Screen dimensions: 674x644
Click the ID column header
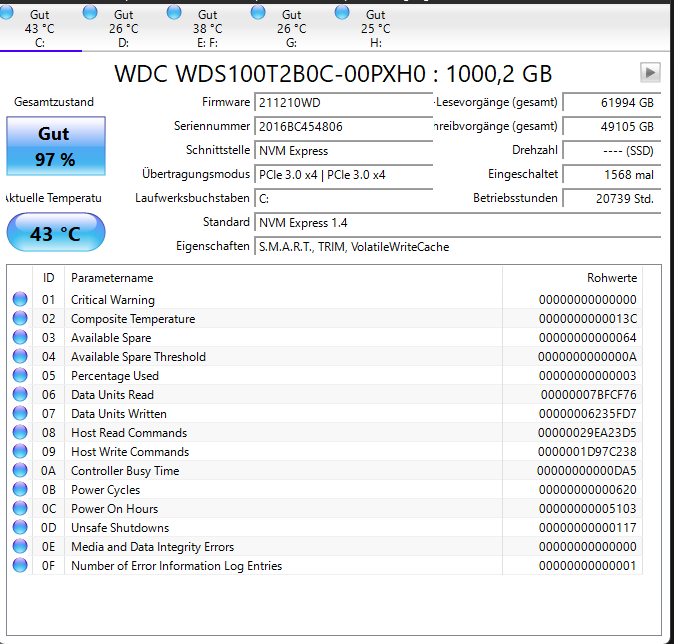[49, 278]
